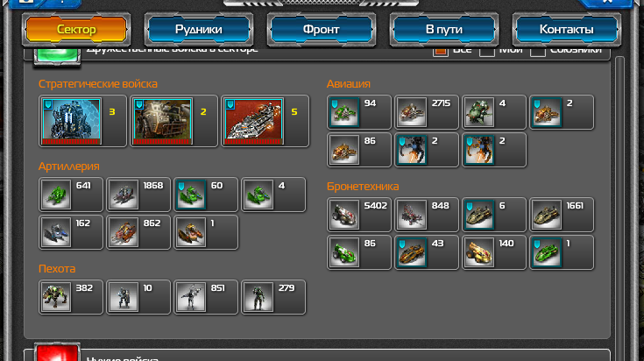Select the strategic unit with count 3
The width and height of the screenshot is (644, 361).
pyautogui.click(x=82, y=121)
